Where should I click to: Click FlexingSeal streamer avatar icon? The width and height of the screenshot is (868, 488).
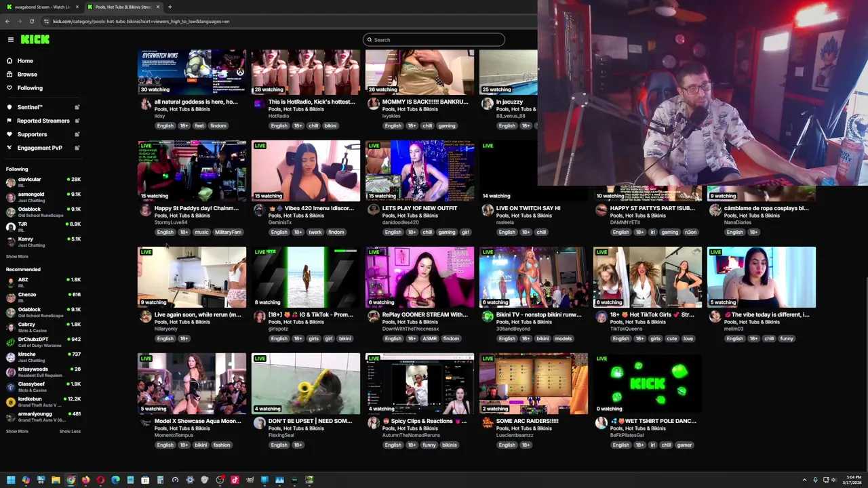point(259,423)
